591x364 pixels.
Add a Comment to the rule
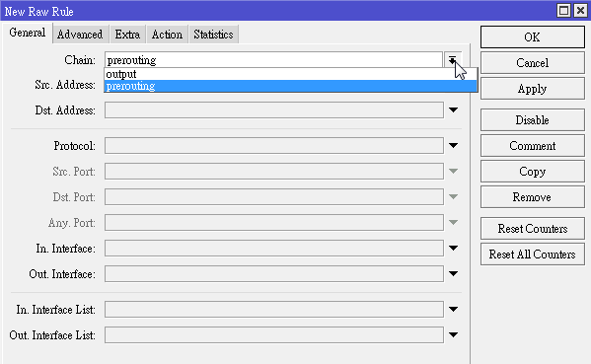tap(532, 146)
